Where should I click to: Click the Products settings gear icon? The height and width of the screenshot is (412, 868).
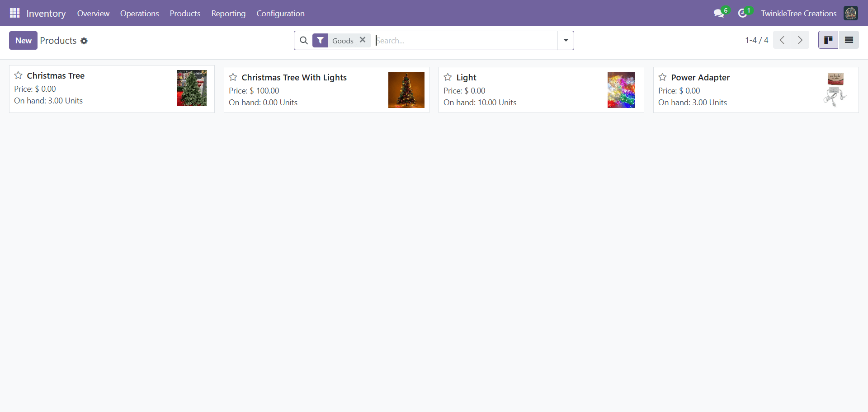pyautogui.click(x=84, y=41)
